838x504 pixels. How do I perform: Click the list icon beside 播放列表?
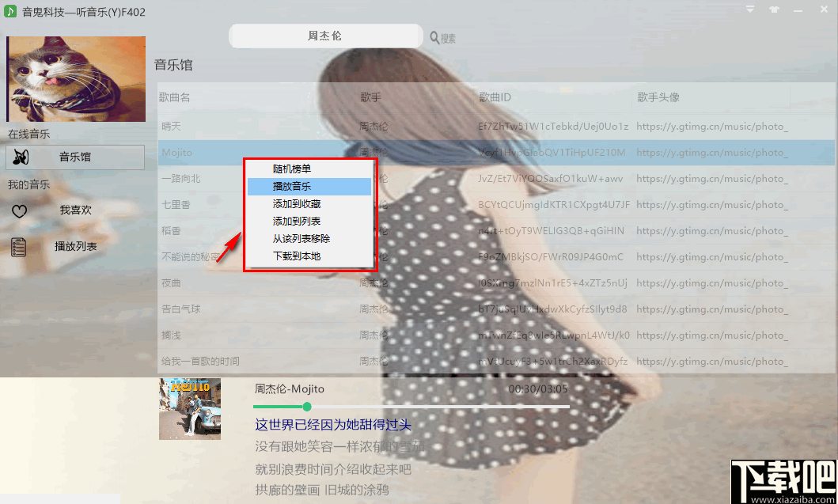tap(19, 245)
